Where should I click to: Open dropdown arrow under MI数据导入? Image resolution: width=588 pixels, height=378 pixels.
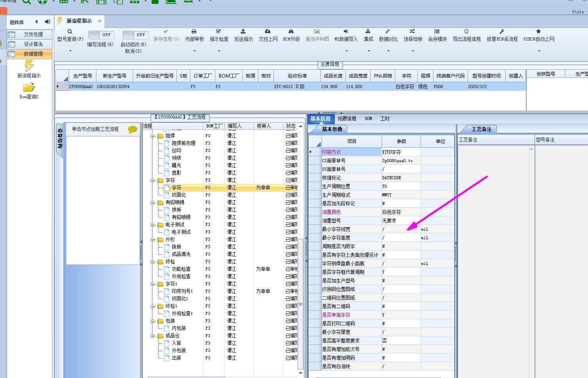point(346,51)
